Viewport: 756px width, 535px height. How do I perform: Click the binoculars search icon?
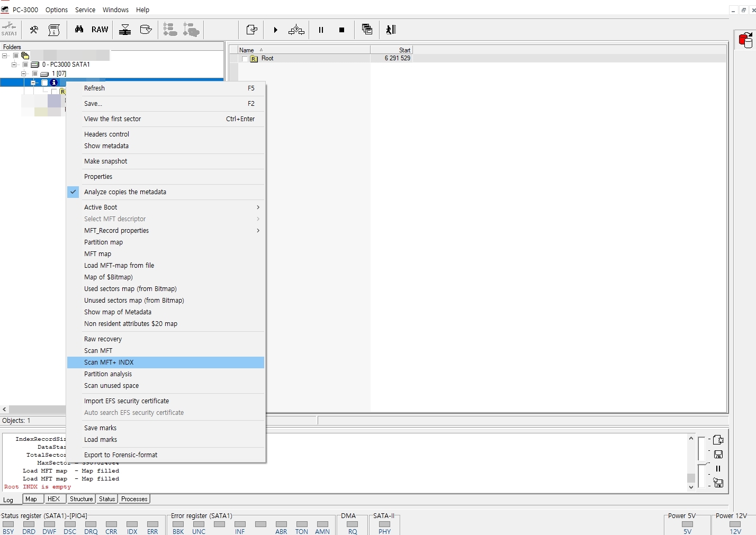click(x=79, y=30)
